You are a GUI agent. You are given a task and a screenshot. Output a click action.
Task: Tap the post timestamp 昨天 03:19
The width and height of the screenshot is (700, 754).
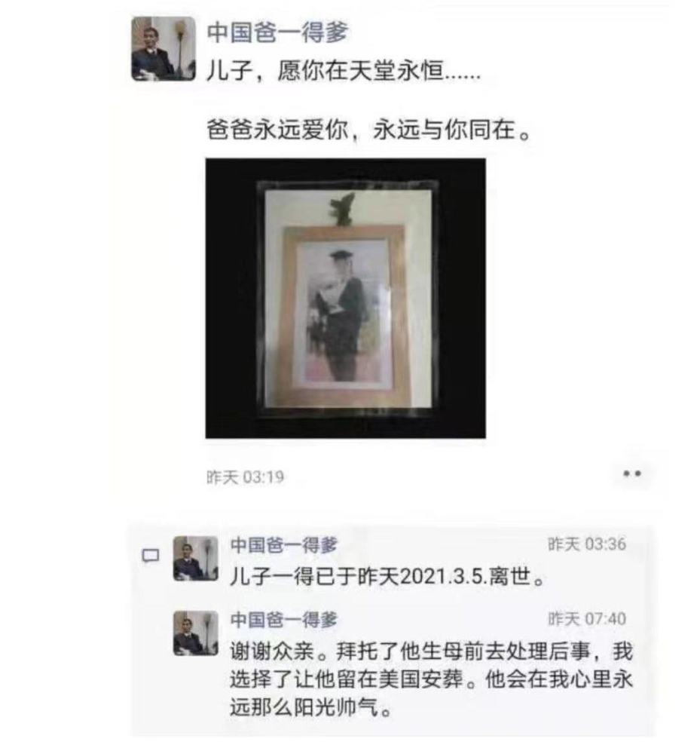pyautogui.click(x=245, y=477)
